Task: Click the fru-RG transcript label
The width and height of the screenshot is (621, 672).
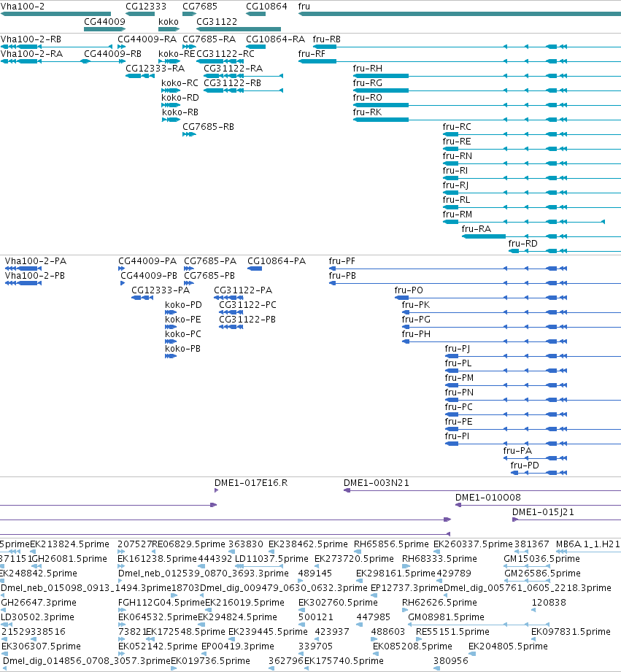Action: point(368,82)
